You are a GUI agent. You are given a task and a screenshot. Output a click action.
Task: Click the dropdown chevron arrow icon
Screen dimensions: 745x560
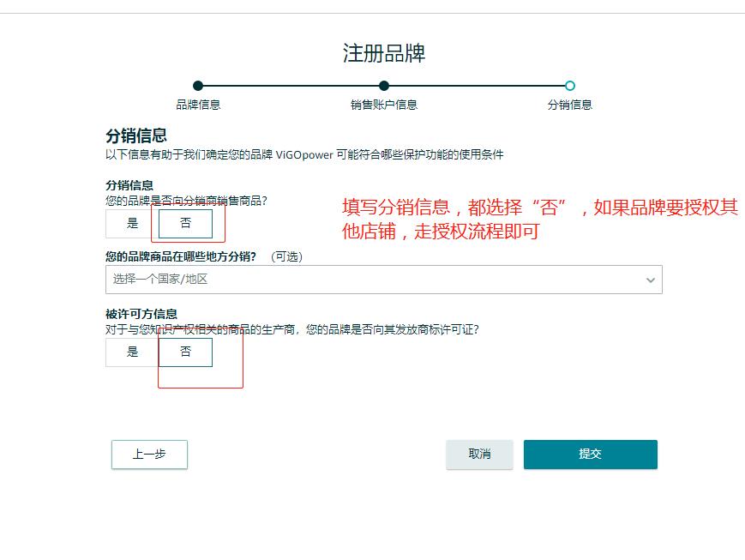(x=651, y=280)
